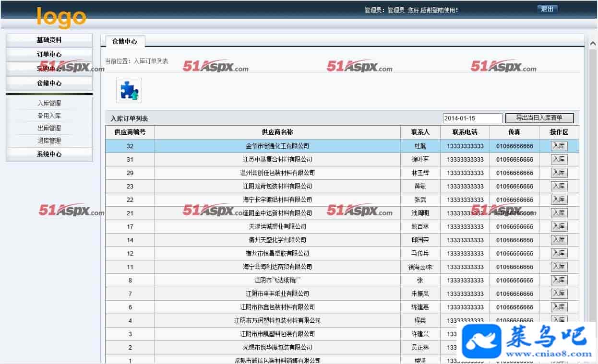Select the row of supplier 江阴市飞达纸箱厂

pos(277,280)
